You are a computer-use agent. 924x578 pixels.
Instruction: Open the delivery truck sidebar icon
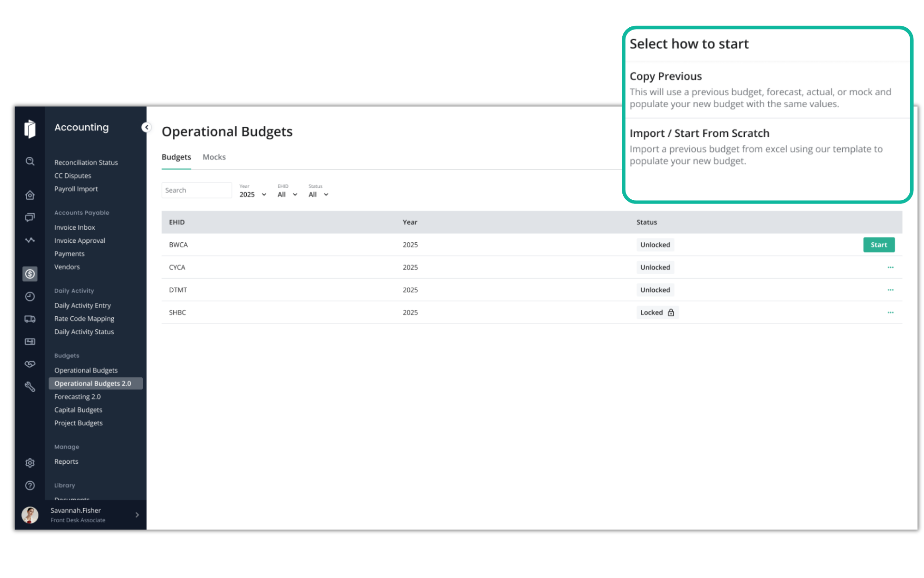point(30,319)
